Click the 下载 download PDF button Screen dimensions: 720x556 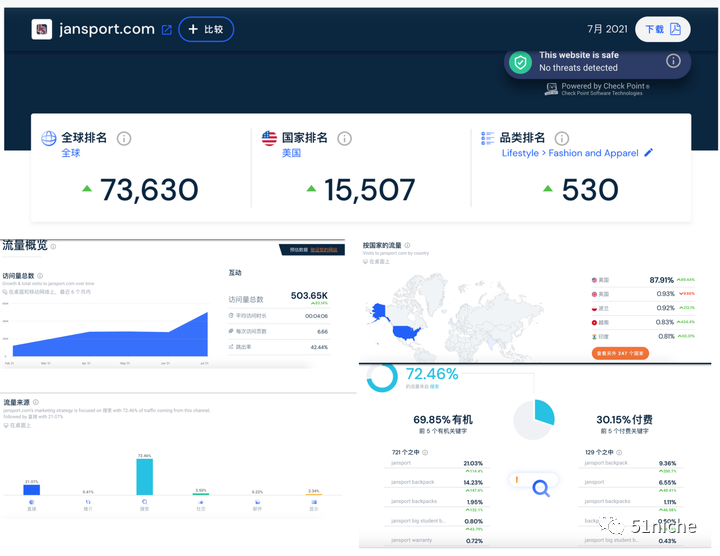point(663,29)
